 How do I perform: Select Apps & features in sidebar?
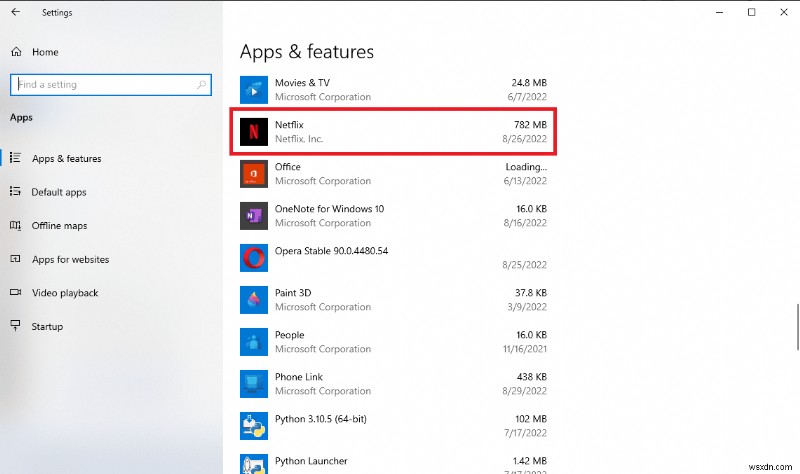click(x=66, y=158)
